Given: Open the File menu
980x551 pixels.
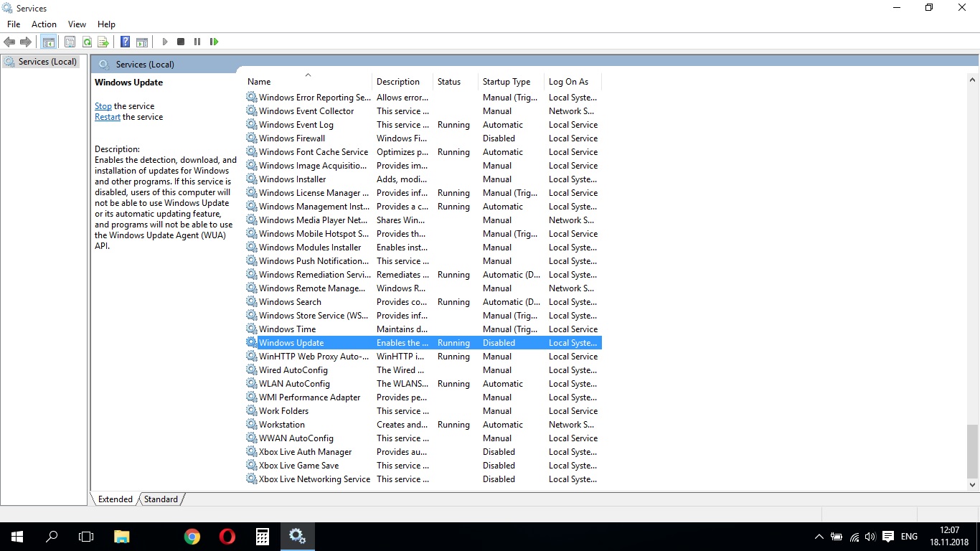Looking at the screenshot, I should coord(14,24).
